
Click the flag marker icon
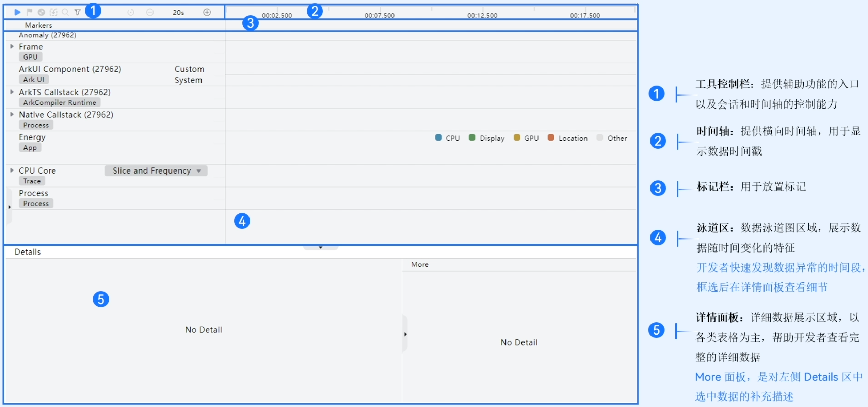30,12
